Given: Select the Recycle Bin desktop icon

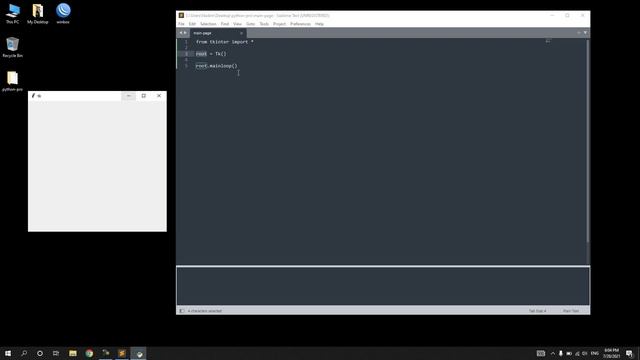Looking at the screenshot, I should coord(13,47).
